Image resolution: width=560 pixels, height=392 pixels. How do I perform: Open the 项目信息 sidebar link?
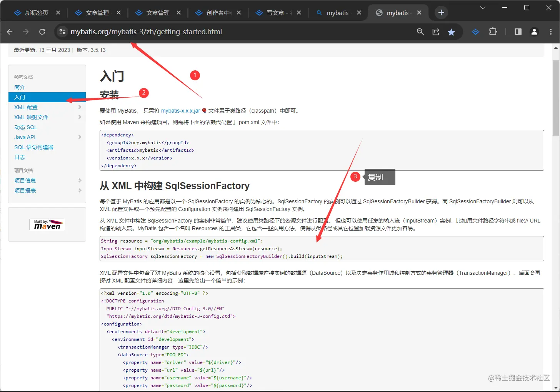click(x=25, y=181)
